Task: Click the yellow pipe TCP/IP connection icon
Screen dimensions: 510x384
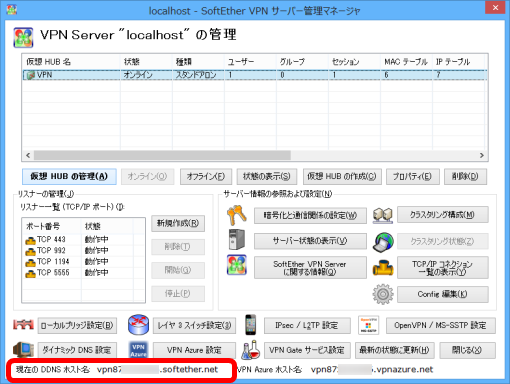Action: [383, 268]
